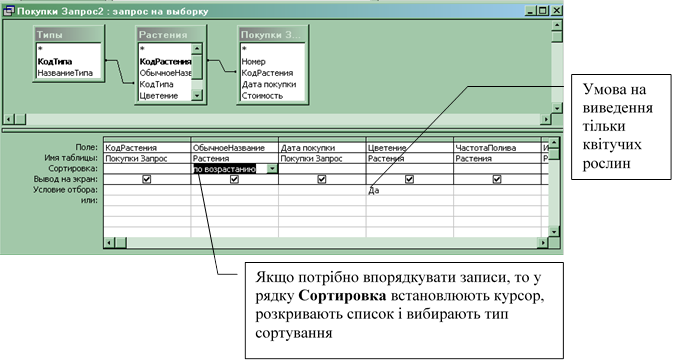Click Сортировка cell under Дата покупки column
673x361 pixels.
click(x=322, y=169)
